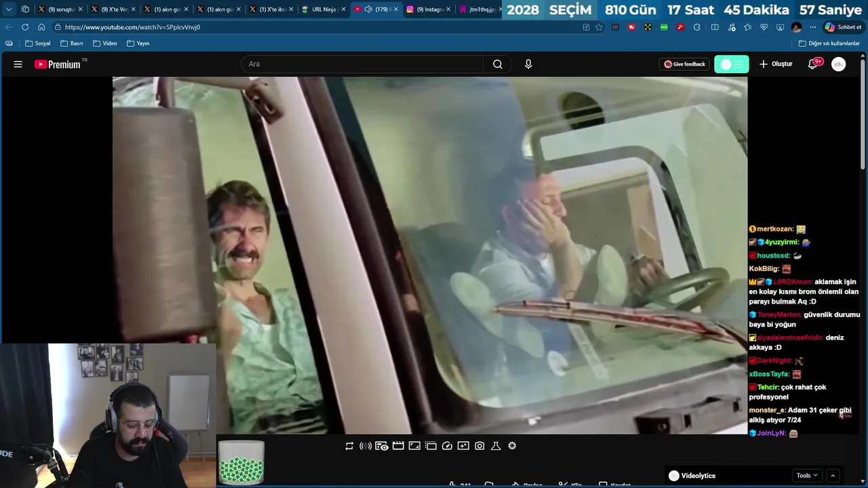Click the loop video icon below the player
Image resolution: width=868 pixels, height=488 pixels.
[349, 446]
